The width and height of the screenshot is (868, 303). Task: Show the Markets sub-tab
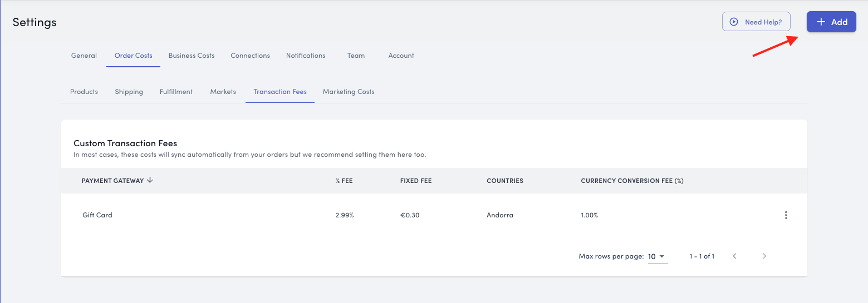pyautogui.click(x=223, y=92)
